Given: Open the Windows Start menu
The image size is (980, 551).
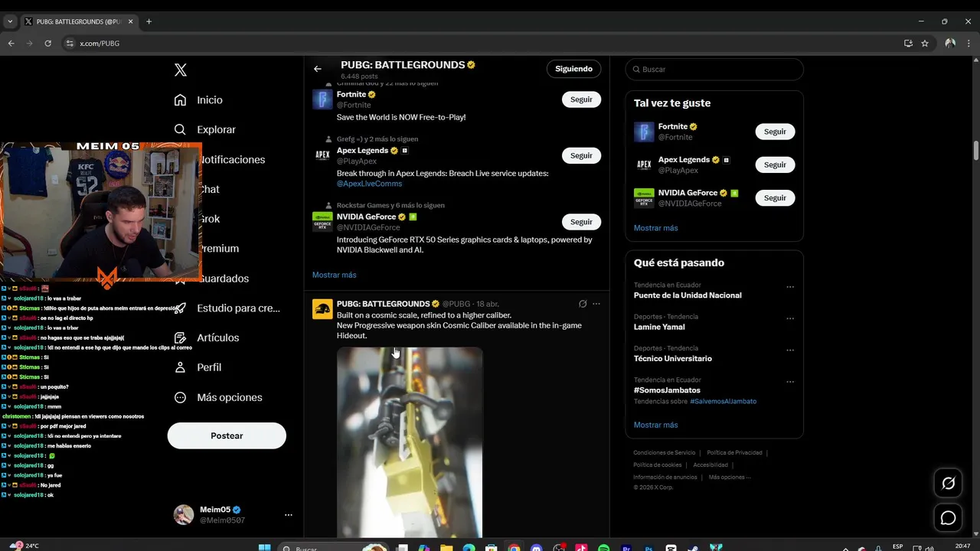Looking at the screenshot, I should pyautogui.click(x=264, y=548).
